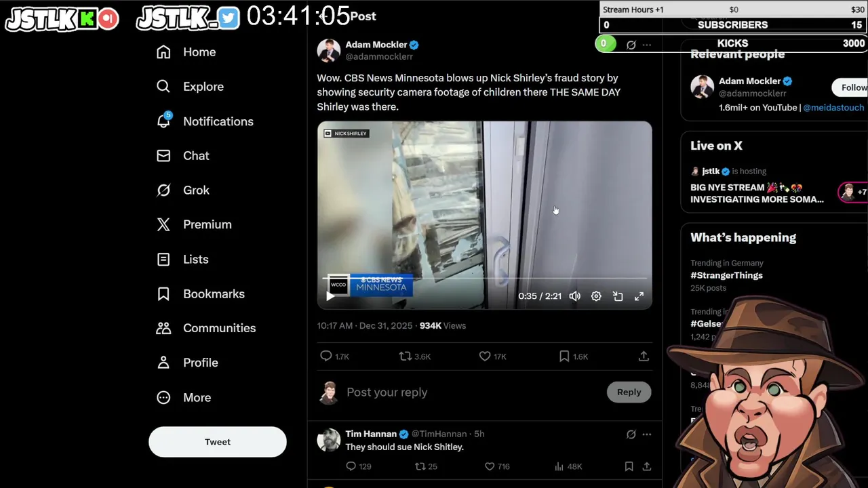Image resolution: width=868 pixels, height=488 pixels.
Task: Click the Tweet button
Action: click(x=218, y=442)
